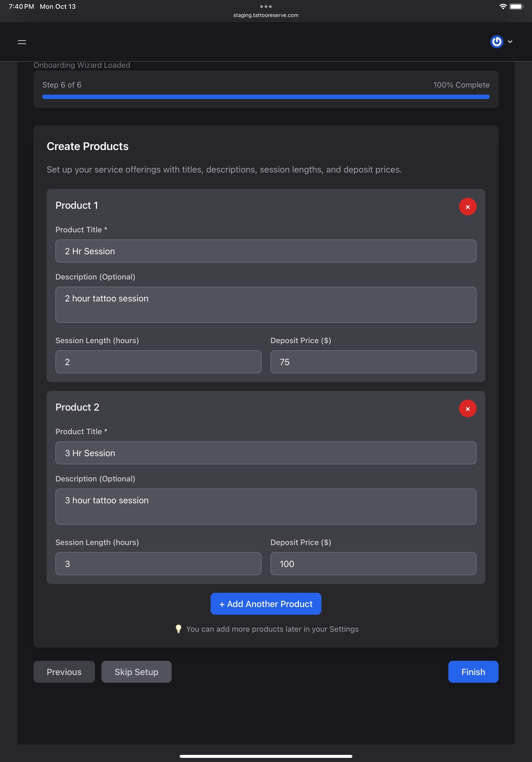Select the Step 6 of 6 header

tap(62, 85)
